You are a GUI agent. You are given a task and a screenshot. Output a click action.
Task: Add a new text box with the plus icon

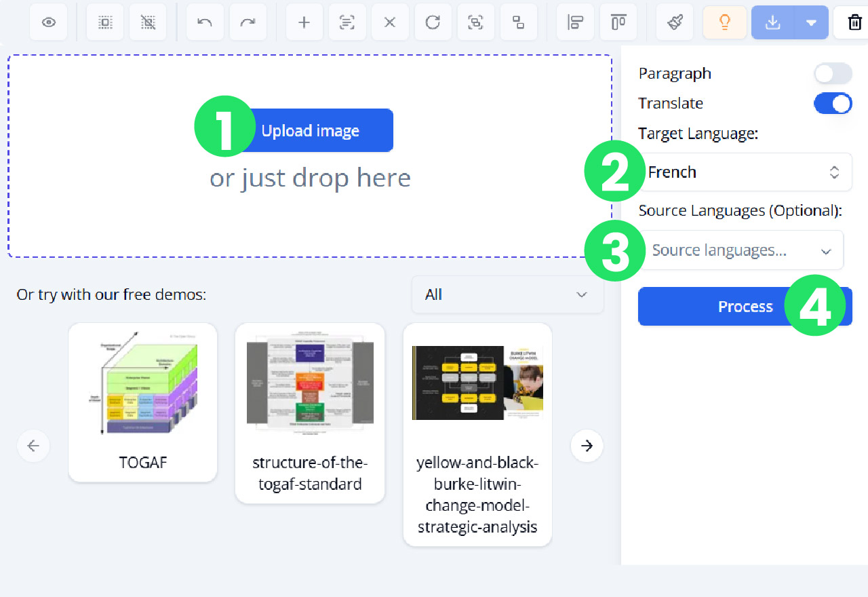pyautogui.click(x=304, y=22)
